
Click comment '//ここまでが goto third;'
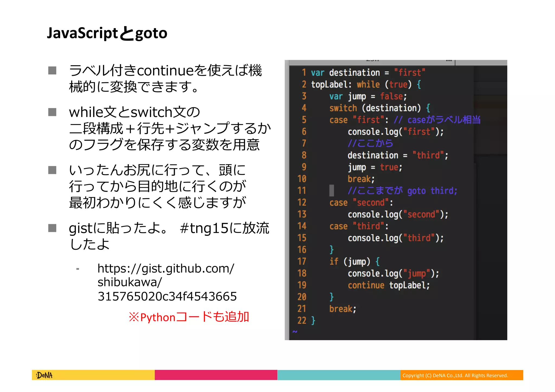coord(402,191)
